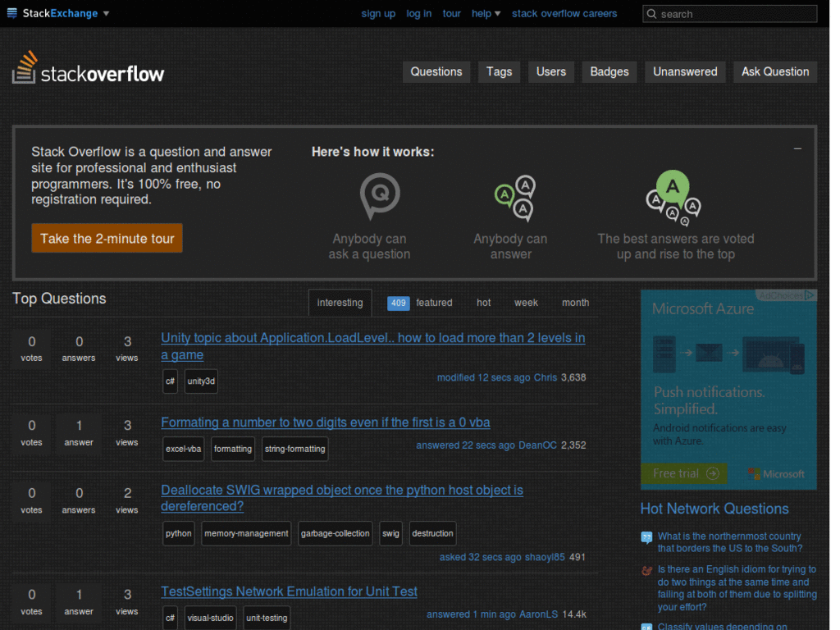This screenshot has height=630, width=840.
Task: Open the Users navigation tab
Action: [550, 72]
